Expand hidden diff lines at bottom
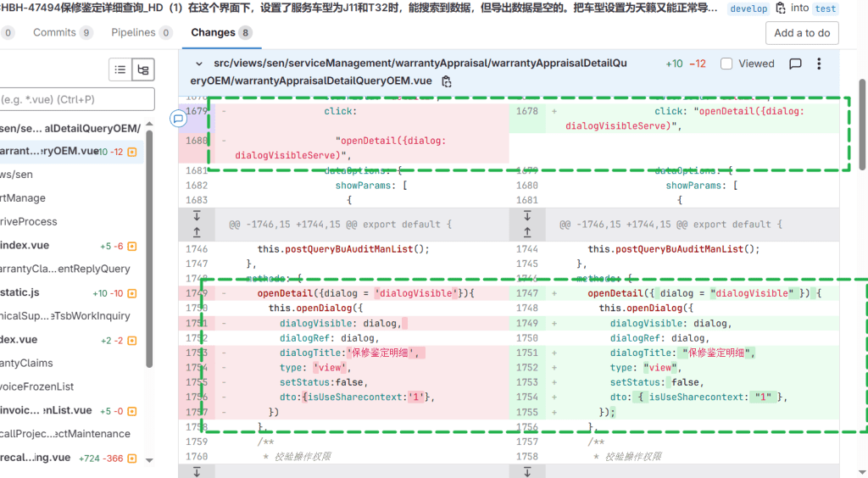868x478 pixels. tap(197, 471)
